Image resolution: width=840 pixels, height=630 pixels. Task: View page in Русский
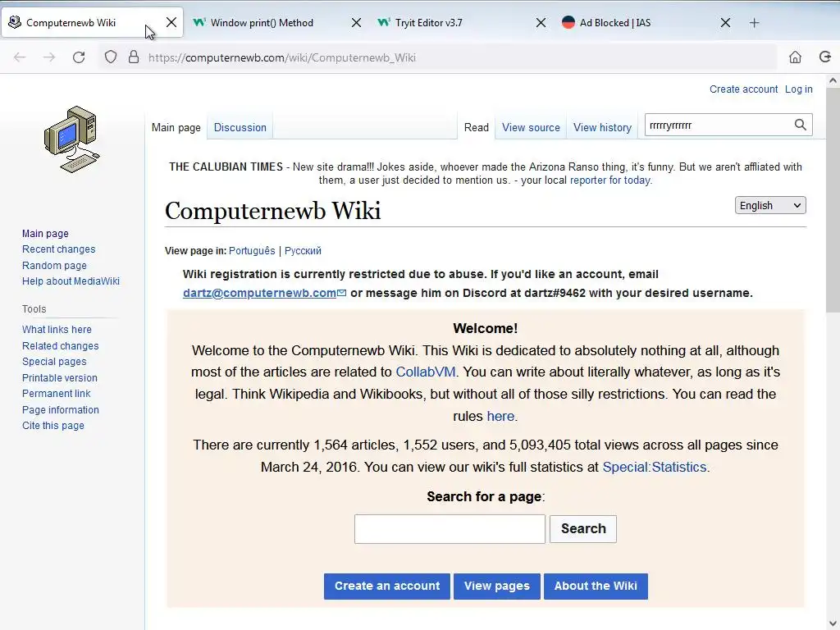[303, 251]
